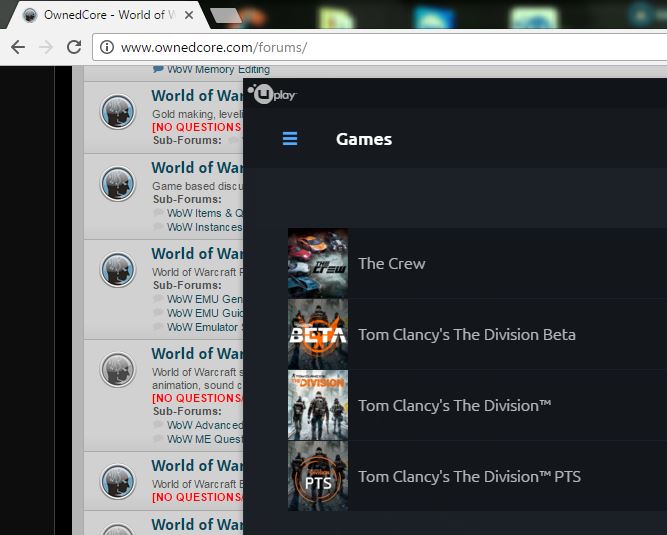The image size is (667, 535).
Task: Open forum titled above 'Gold making, leveli'
Action: [197, 96]
